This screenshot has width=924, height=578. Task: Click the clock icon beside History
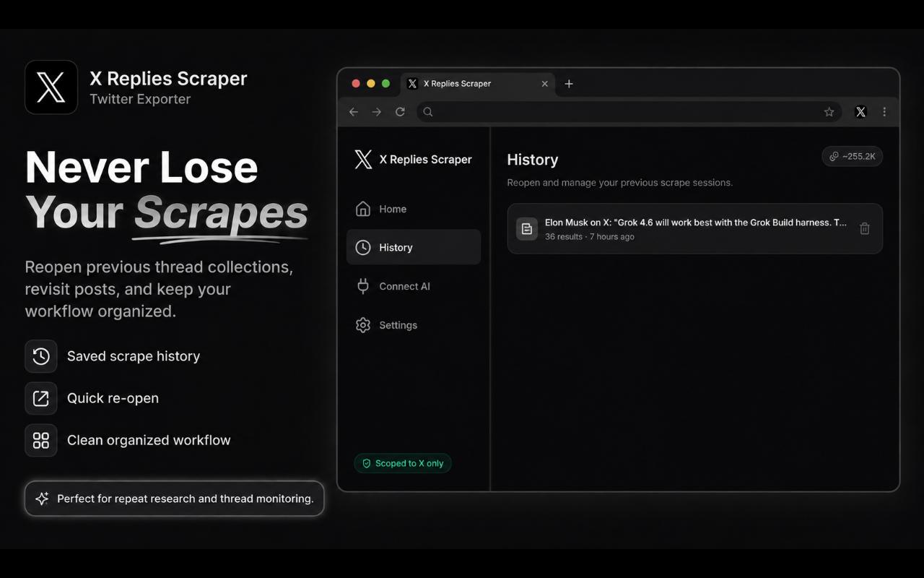(363, 247)
